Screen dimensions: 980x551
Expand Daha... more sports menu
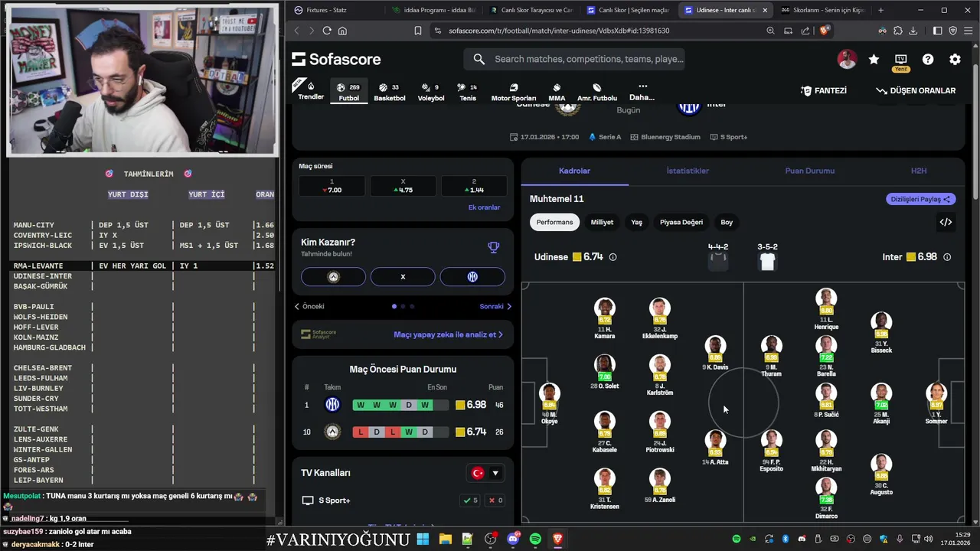(642, 92)
